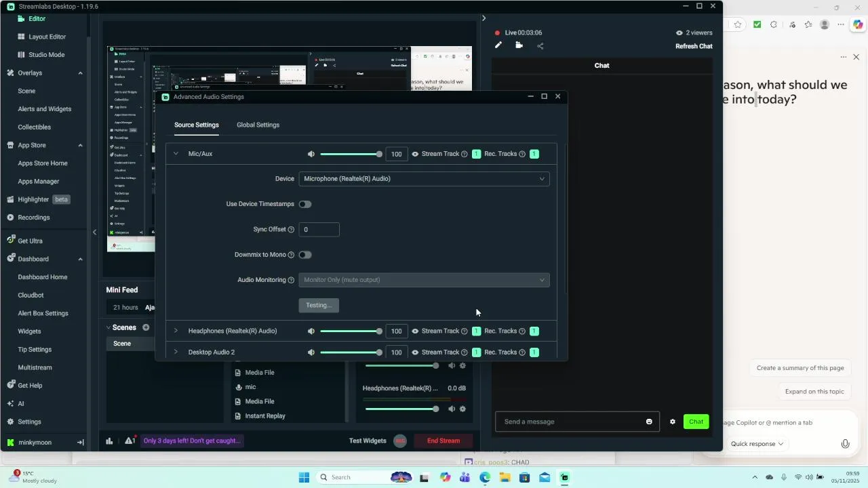
Task: Adjust Desktop Audio 2 volume slider
Action: click(x=351, y=352)
